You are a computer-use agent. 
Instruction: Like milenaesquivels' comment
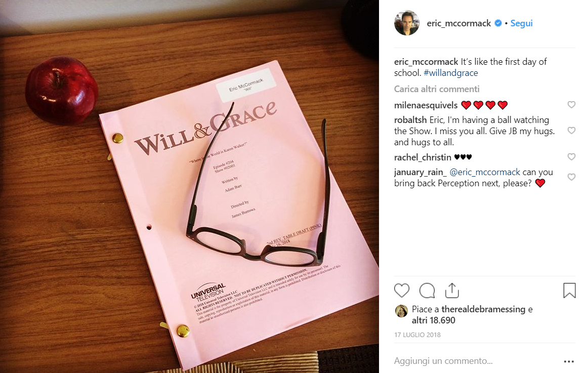pyautogui.click(x=571, y=105)
